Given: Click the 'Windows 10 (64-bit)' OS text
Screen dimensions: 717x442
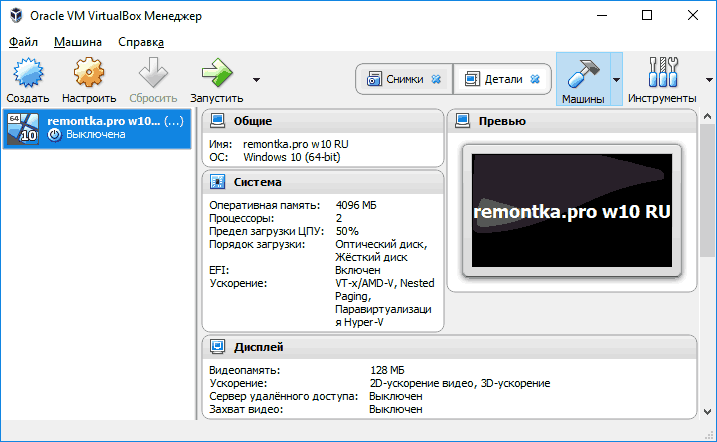Looking at the screenshot, I should point(292,157).
